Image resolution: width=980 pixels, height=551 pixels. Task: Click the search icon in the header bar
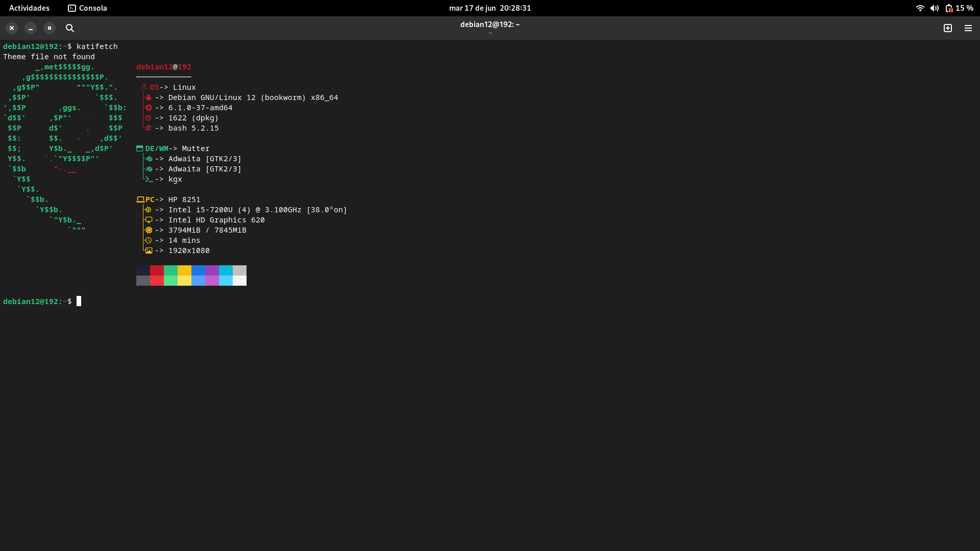point(70,28)
